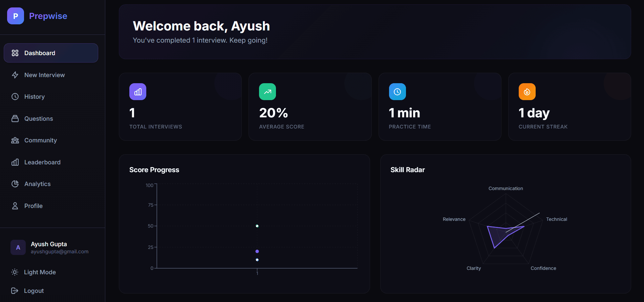Click the orange flame icon on Current Streak
Screen dimensions: 644x302
tap(527, 91)
